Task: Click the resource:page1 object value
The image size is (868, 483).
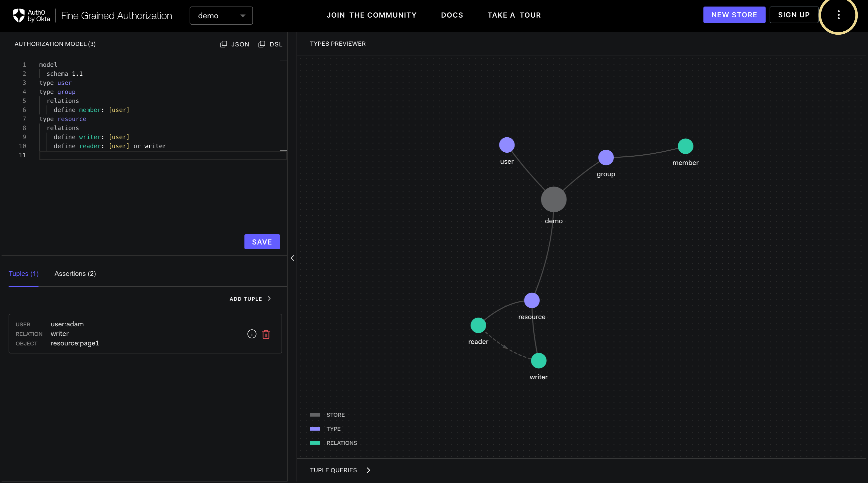Action: coord(75,343)
